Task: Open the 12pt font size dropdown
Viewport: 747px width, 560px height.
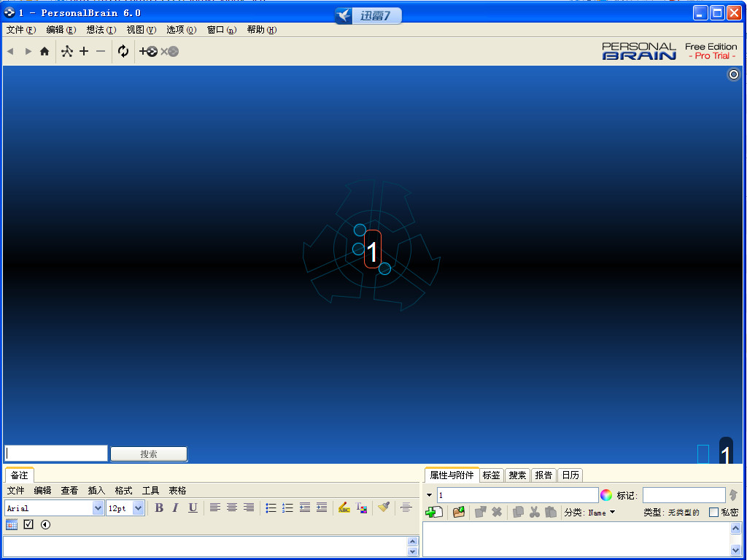Action: coord(137,507)
